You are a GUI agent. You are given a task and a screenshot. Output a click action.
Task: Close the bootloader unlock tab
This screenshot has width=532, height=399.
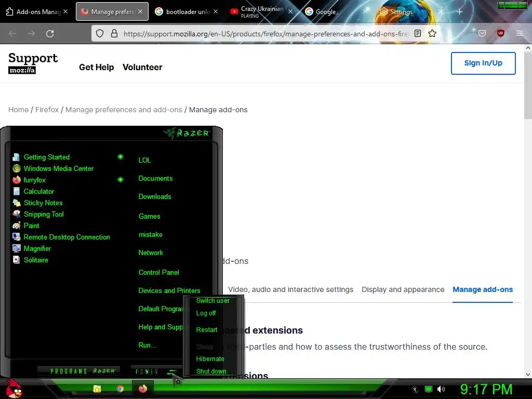216,11
